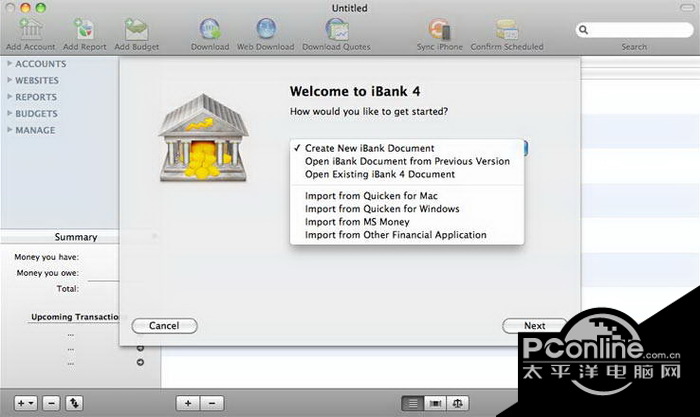The height and width of the screenshot is (417, 700).
Task: Open the sidebar add (+) dropdown button
Action: pos(25,403)
